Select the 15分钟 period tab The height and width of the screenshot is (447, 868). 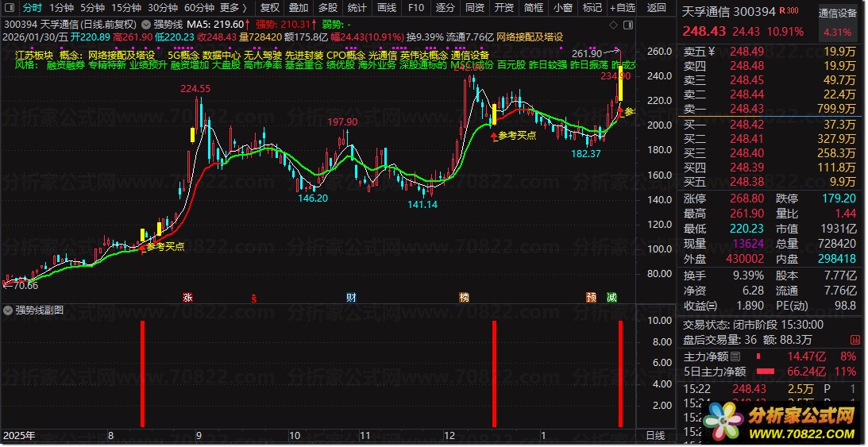125,8
